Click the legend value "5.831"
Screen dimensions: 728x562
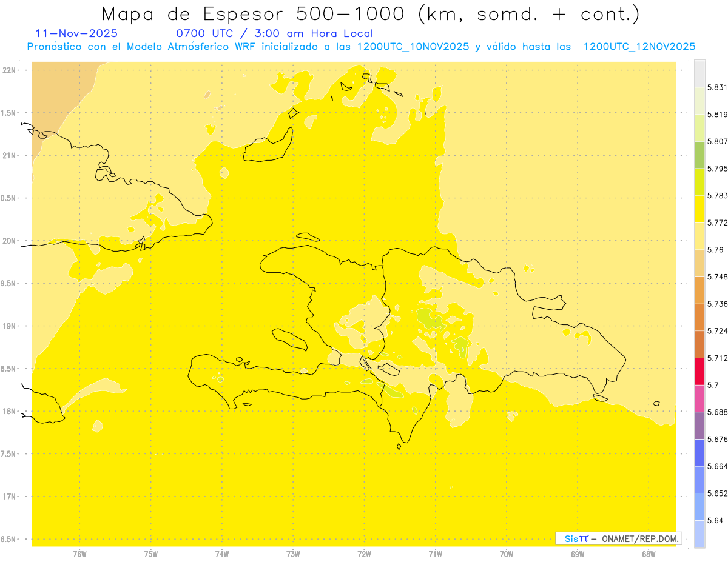718,87
